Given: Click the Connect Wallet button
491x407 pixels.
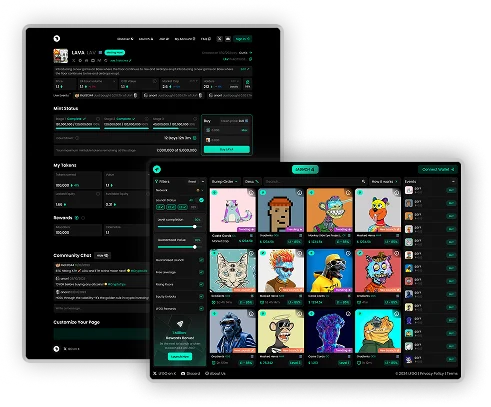Looking at the screenshot, I should point(437,170).
